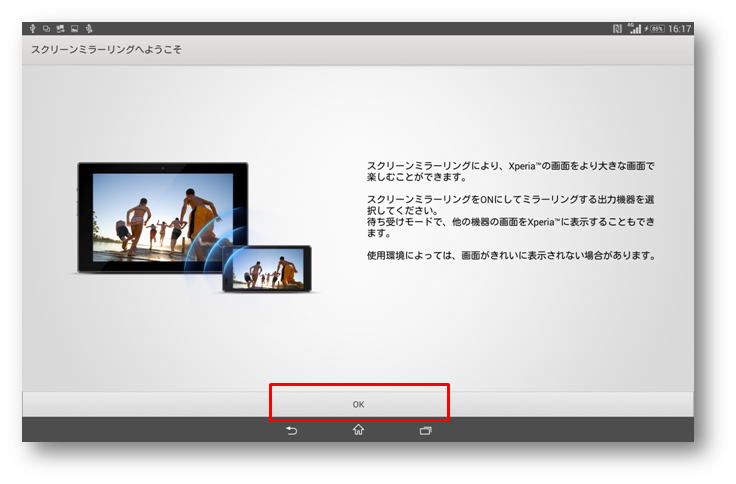Tap the Android back navigation icon

coord(291,430)
